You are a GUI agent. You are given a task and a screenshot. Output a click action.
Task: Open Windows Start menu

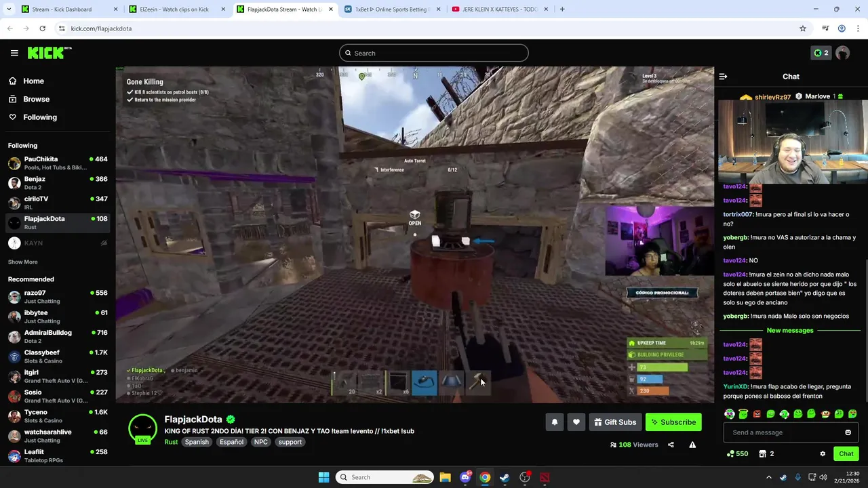(323, 477)
